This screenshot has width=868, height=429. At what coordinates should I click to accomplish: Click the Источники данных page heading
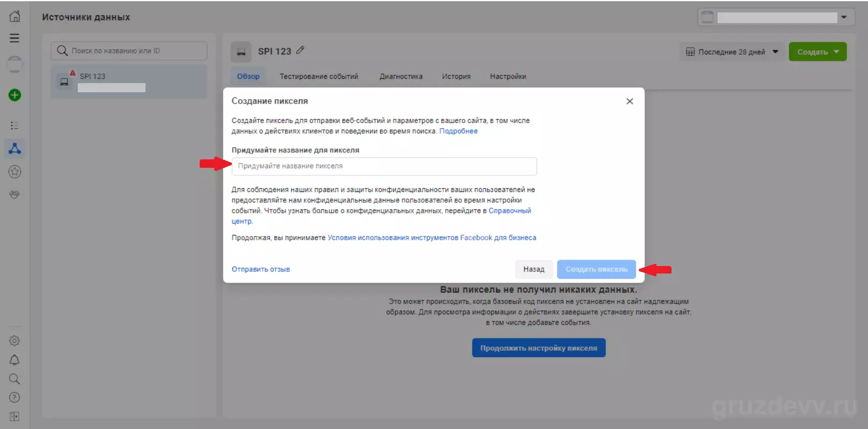click(86, 17)
